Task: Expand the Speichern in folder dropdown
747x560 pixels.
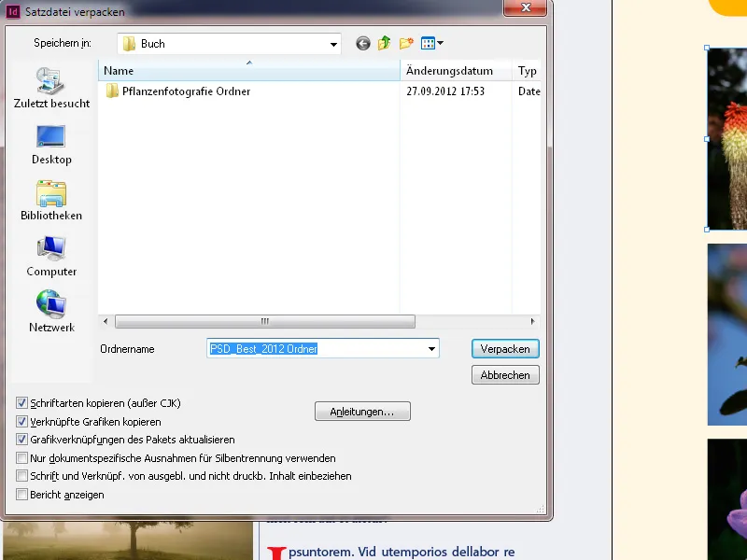Action: pos(333,44)
